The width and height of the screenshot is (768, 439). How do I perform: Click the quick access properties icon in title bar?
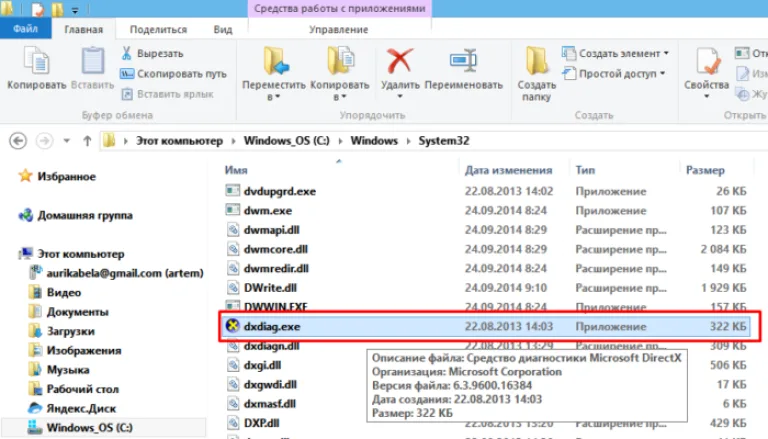tap(37, 9)
